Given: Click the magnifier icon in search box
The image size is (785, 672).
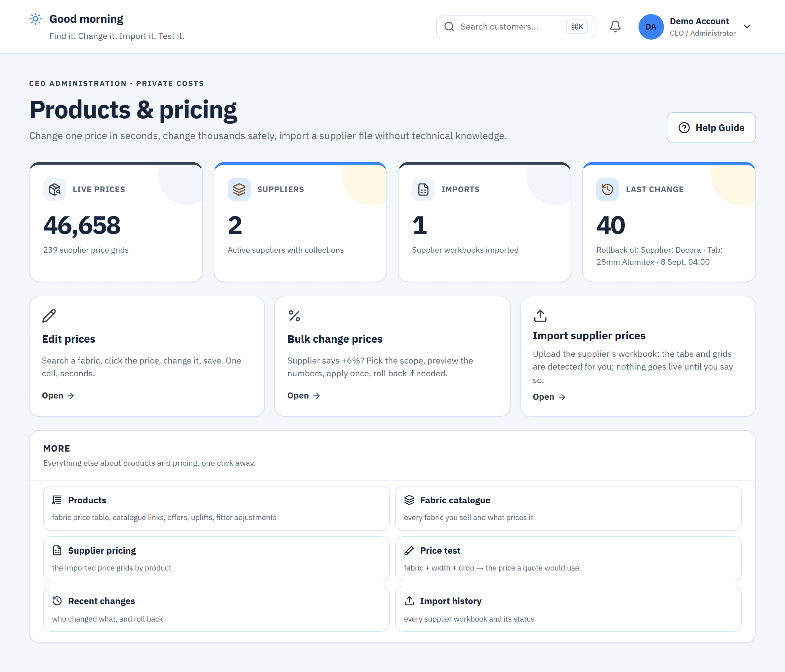Looking at the screenshot, I should pyautogui.click(x=449, y=27).
